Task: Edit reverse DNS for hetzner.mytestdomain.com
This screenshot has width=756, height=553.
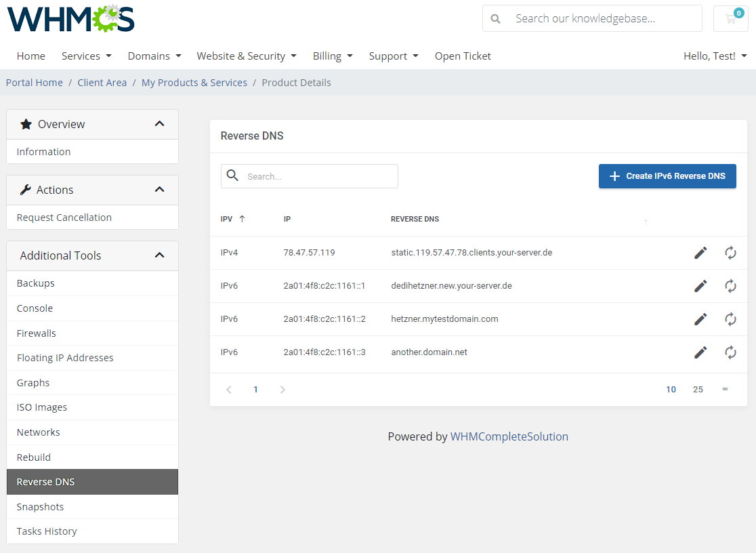Action: point(700,319)
